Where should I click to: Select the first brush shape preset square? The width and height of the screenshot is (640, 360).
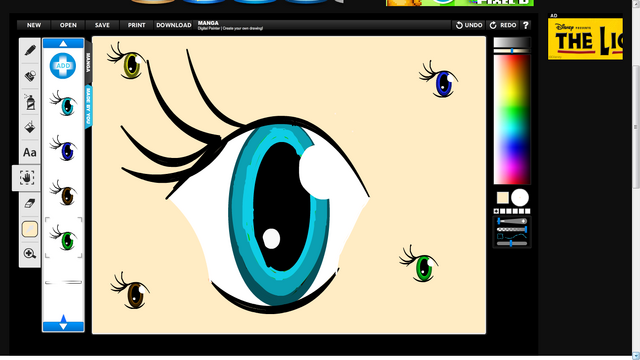coord(496,211)
